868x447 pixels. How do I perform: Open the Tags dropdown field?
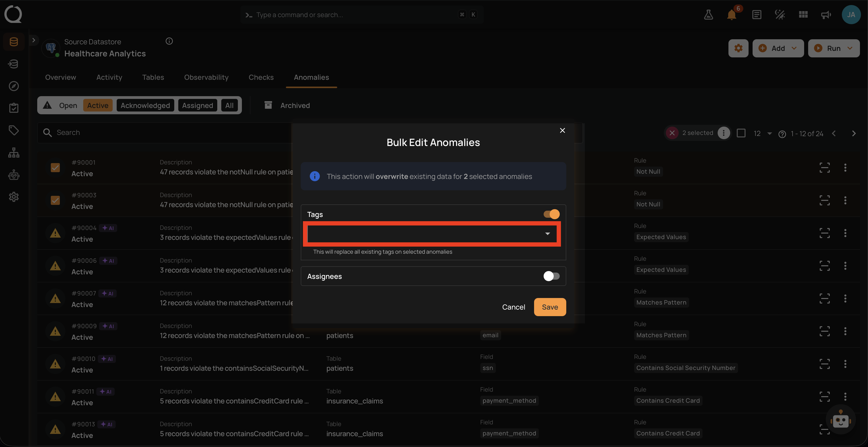click(x=432, y=234)
